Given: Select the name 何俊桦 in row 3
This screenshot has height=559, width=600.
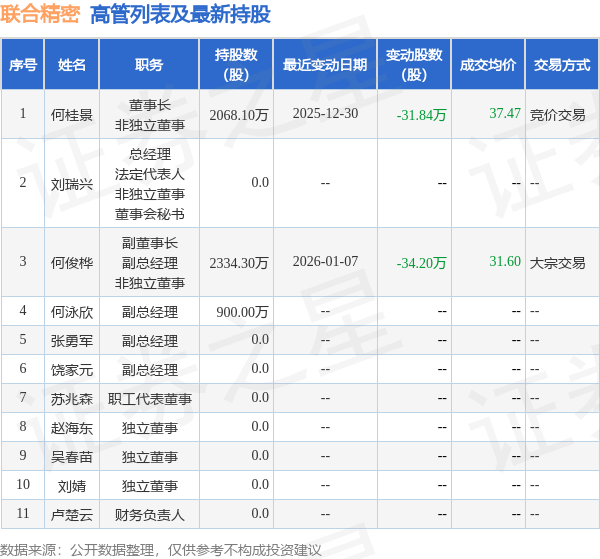Looking at the screenshot, I should tap(72, 262).
